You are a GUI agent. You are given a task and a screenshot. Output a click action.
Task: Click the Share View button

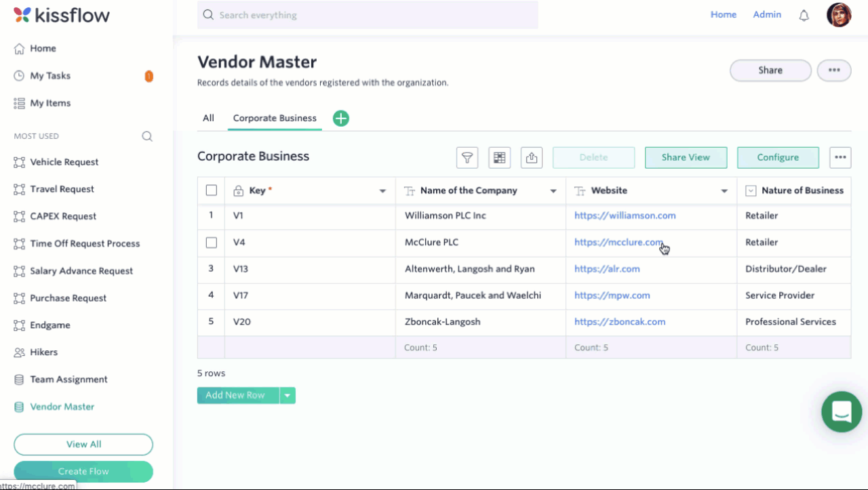click(686, 157)
